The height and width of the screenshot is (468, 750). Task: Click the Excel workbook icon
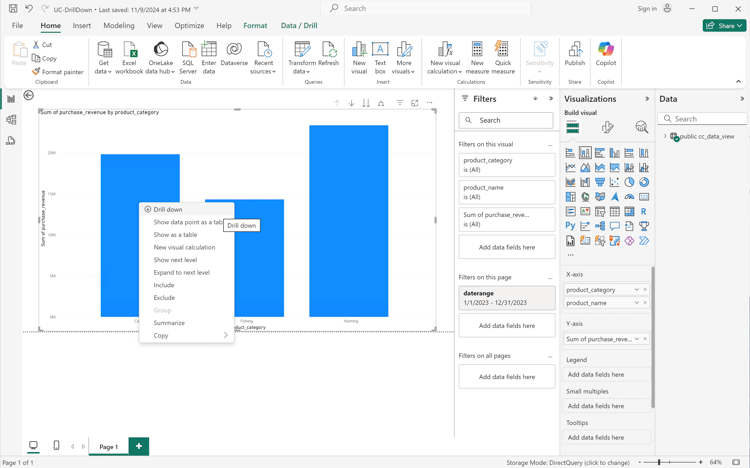pos(129,58)
